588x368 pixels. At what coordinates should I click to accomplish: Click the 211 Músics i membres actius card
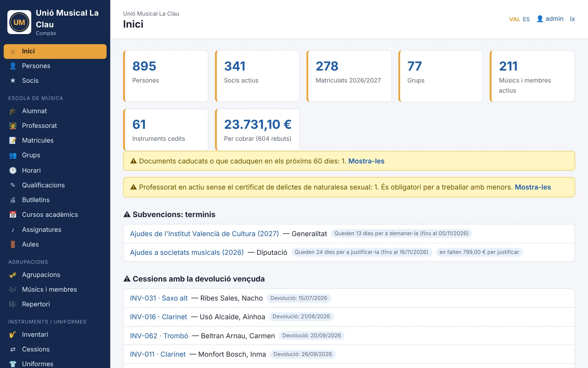pos(532,76)
